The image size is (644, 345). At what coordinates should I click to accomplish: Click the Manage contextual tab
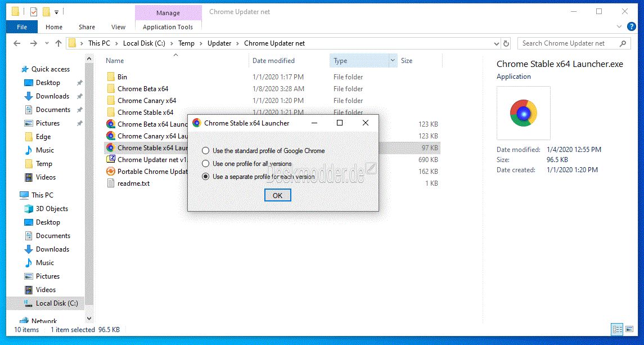tap(168, 13)
